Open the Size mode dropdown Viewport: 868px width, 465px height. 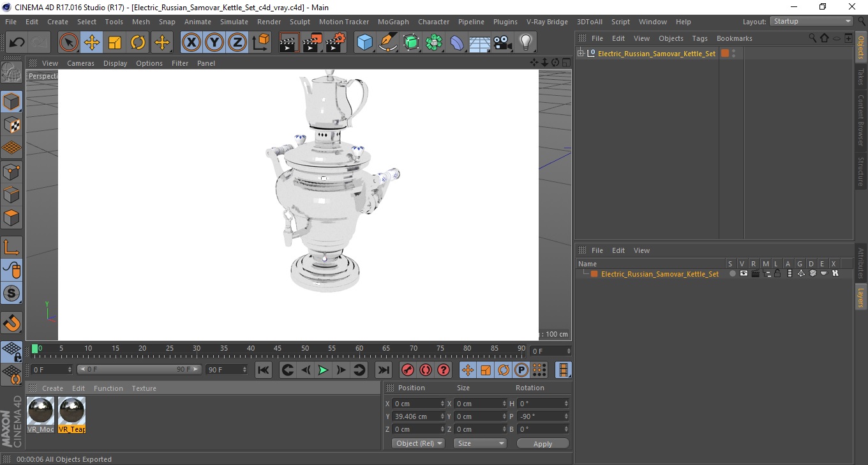pyautogui.click(x=480, y=443)
